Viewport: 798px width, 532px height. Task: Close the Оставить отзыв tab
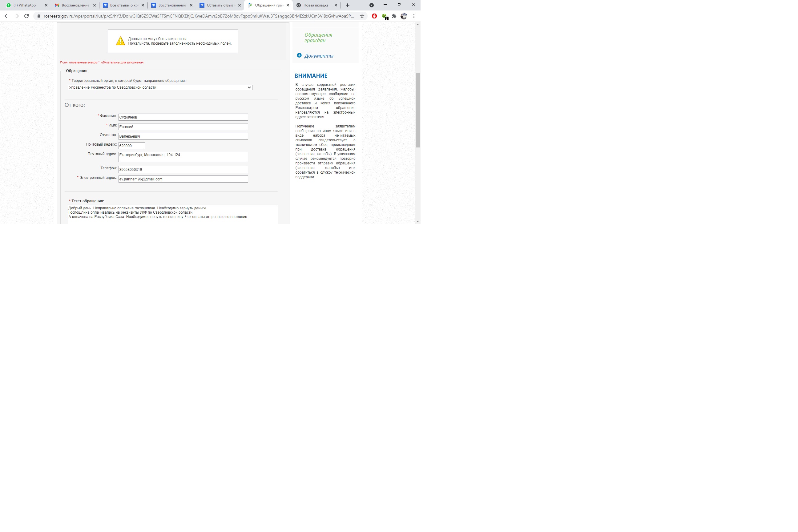[239, 5]
